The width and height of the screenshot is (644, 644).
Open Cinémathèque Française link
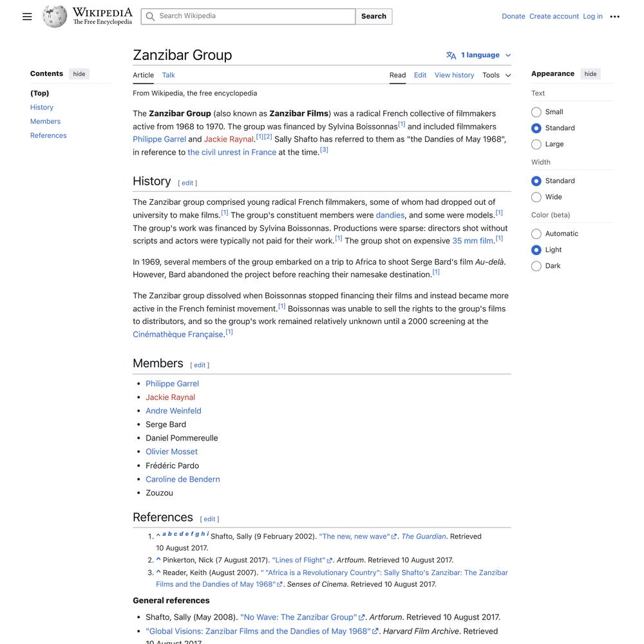(x=178, y=334)
